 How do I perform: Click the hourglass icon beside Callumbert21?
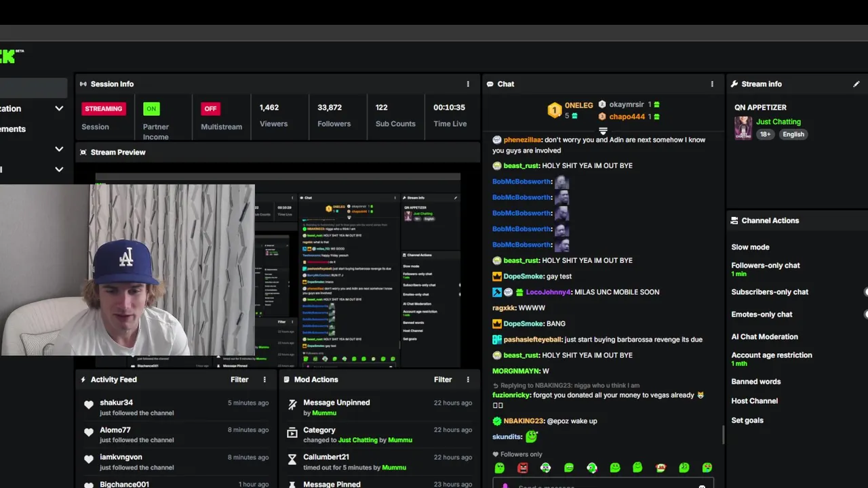pyautogui.click(x=292, y=459)
